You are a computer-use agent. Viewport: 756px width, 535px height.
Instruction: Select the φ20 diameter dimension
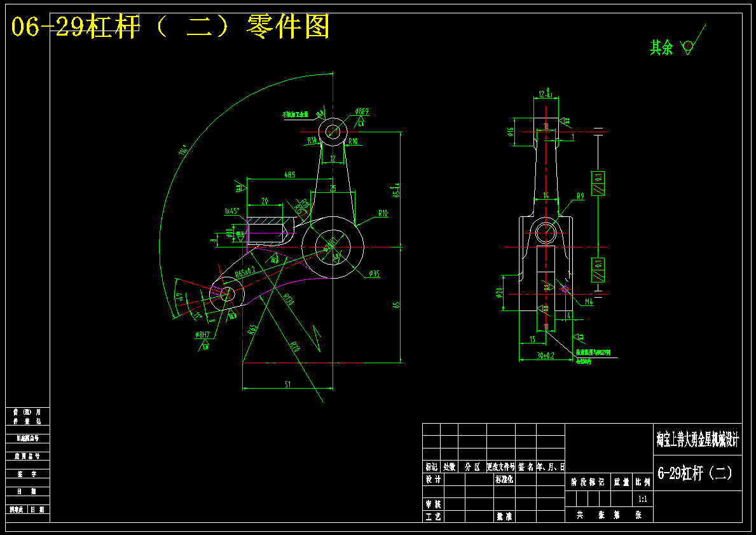tap(500, 293)
